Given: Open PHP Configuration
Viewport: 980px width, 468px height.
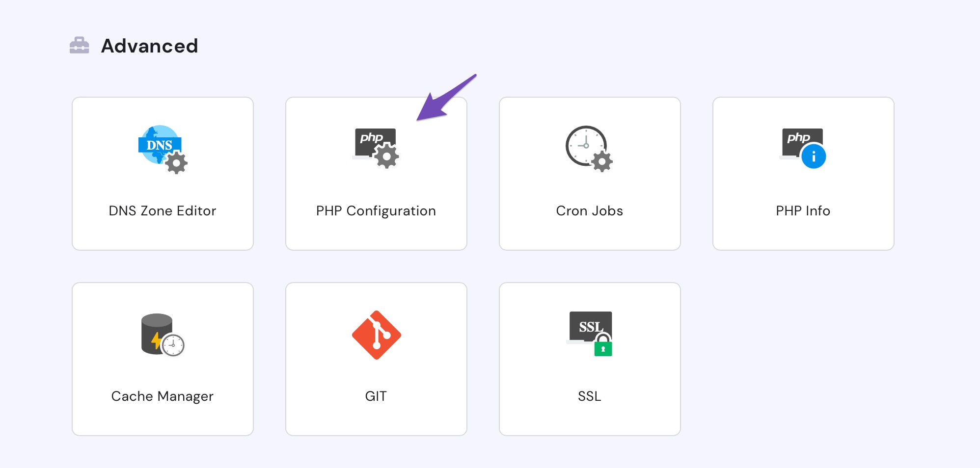Looking at the screenshot, I should click(x=376, y=174).
